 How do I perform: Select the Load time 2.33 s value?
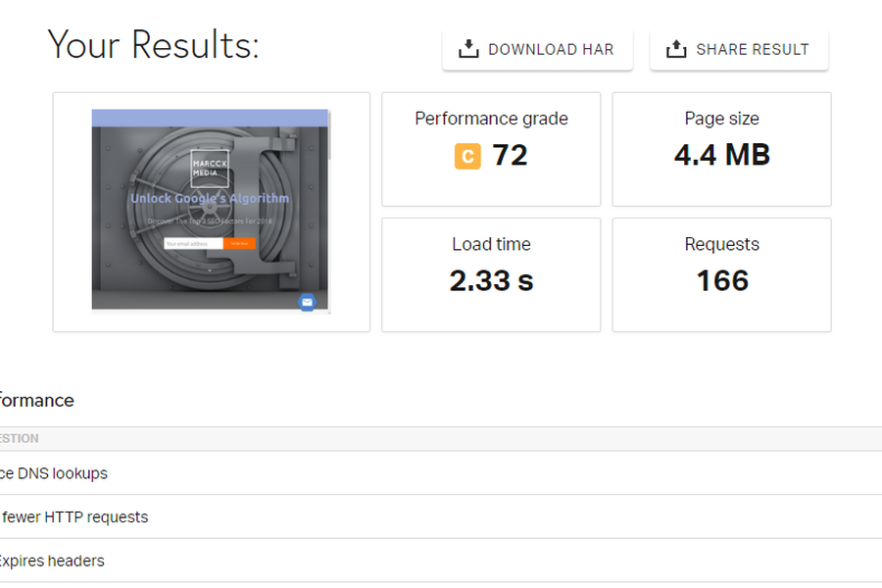491,280
